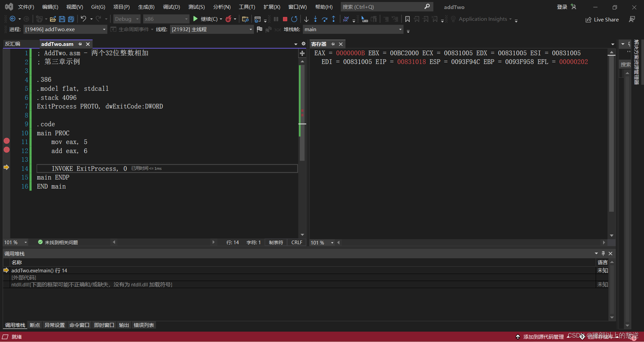Open the Git(G) menu
The height and width of the screenshot is (342, 644).
click(98, 7)
